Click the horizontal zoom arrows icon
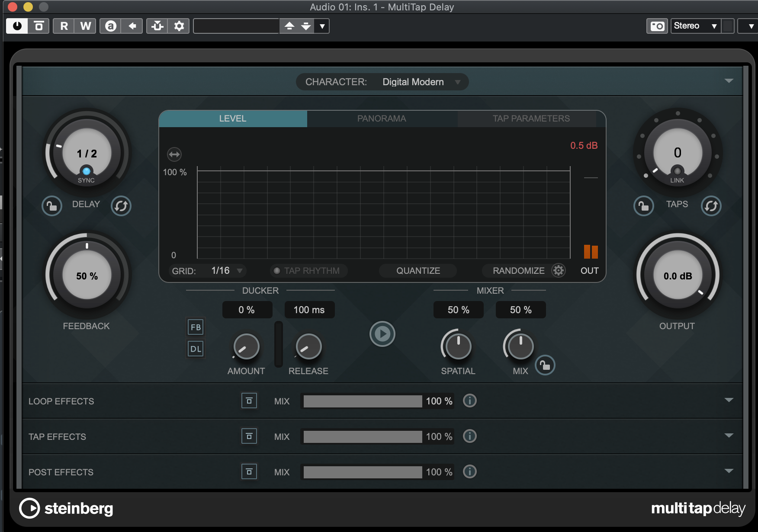 (x=174, y=154)
